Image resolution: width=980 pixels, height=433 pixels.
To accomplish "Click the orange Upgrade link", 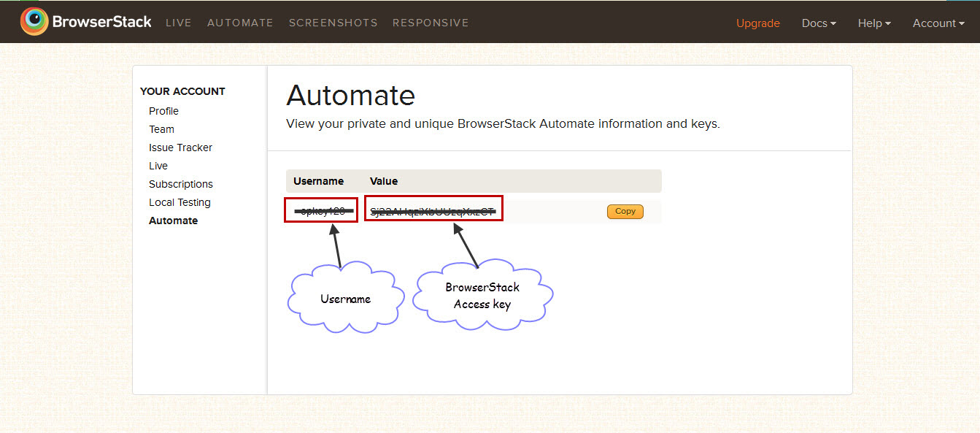I will [x=758, y=23].
